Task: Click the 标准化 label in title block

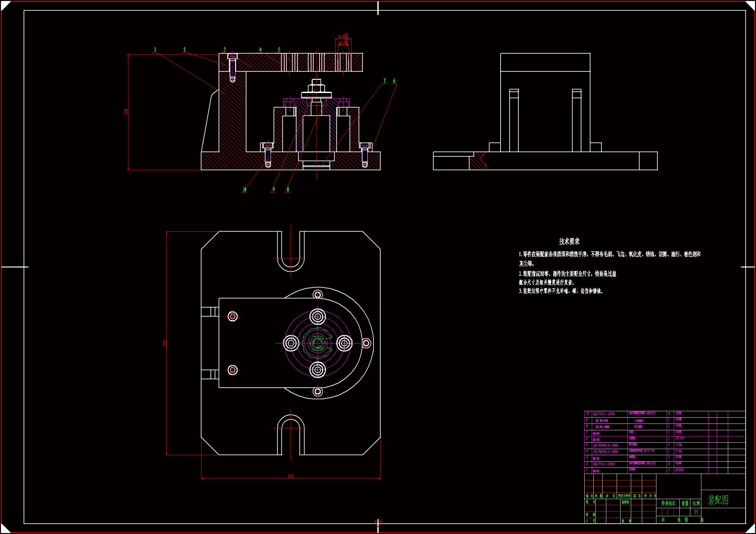Action: point(625,502)
